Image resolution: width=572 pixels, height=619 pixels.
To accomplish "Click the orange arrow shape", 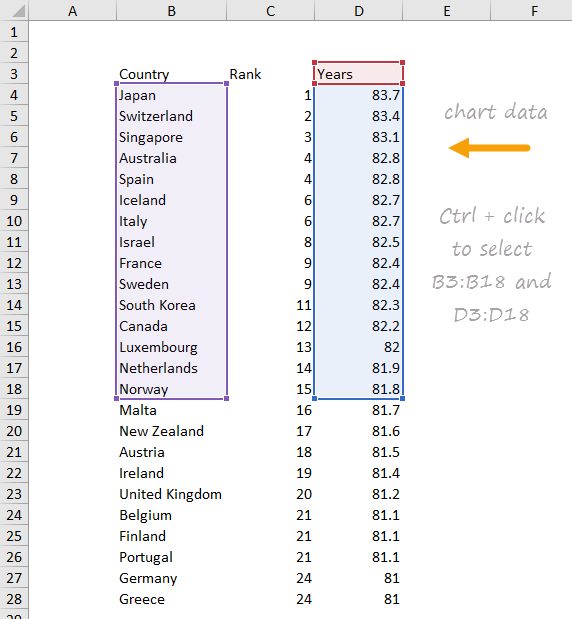I will click(489, 148).
